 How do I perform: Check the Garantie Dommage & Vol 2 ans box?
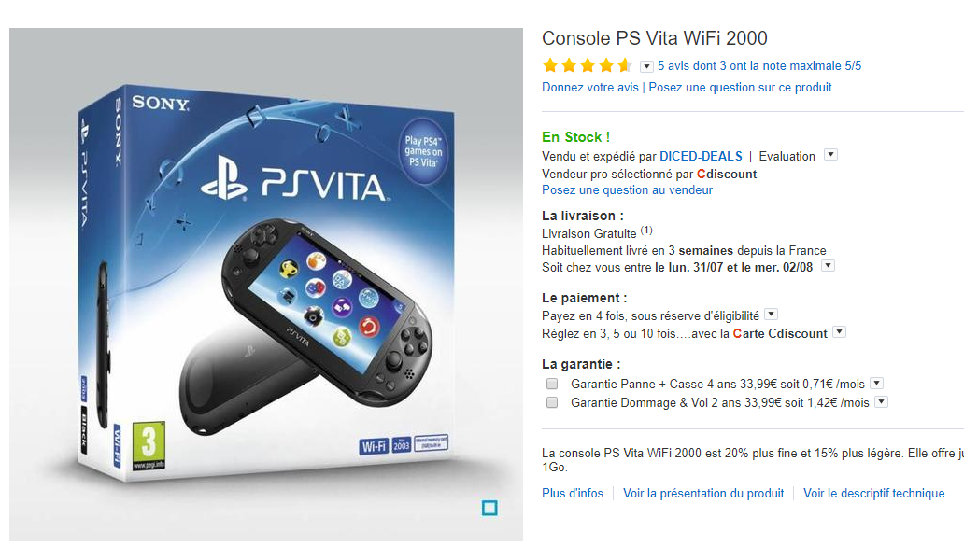tap(552, 402)
